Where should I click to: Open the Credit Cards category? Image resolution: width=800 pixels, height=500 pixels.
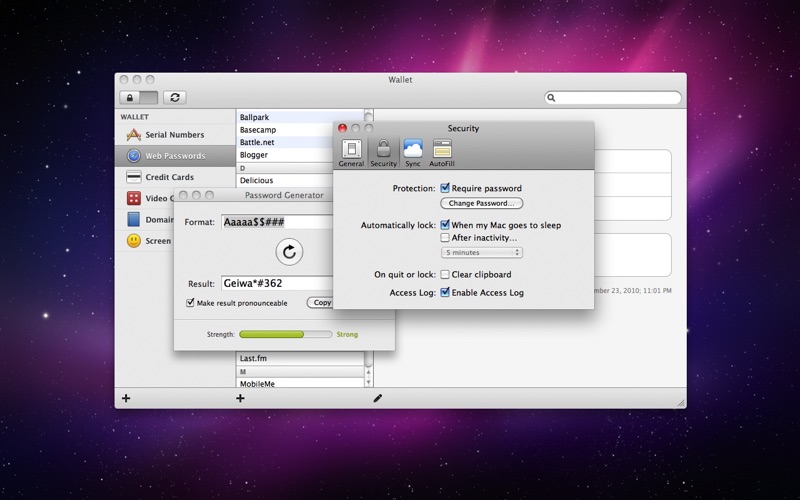[x=169, y=177]
